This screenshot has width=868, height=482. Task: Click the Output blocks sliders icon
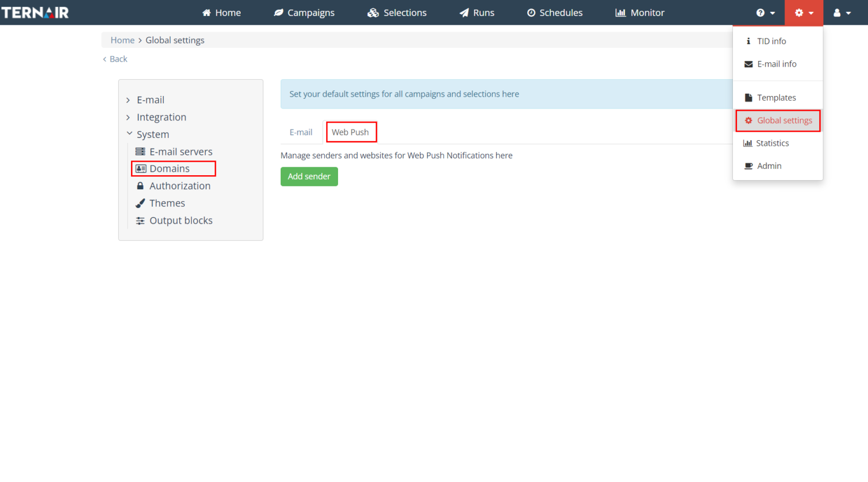pyautogui.click(x=140, y=221)
